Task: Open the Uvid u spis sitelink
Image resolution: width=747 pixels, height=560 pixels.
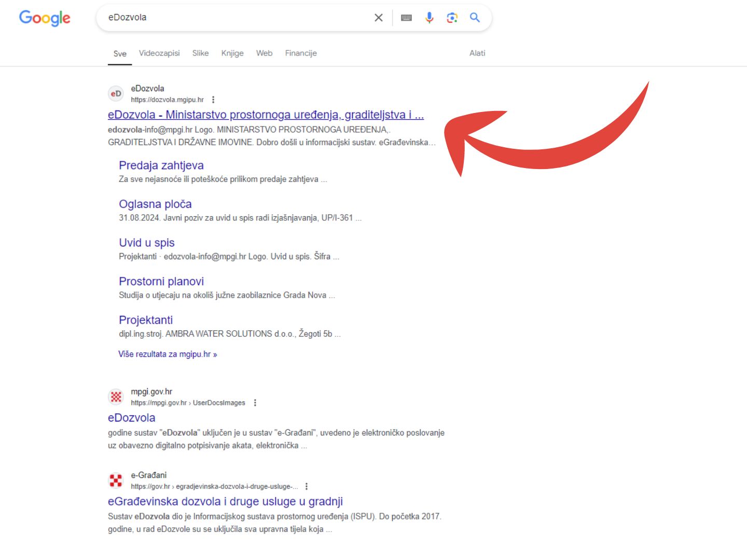Action: (x=147, y=243)
